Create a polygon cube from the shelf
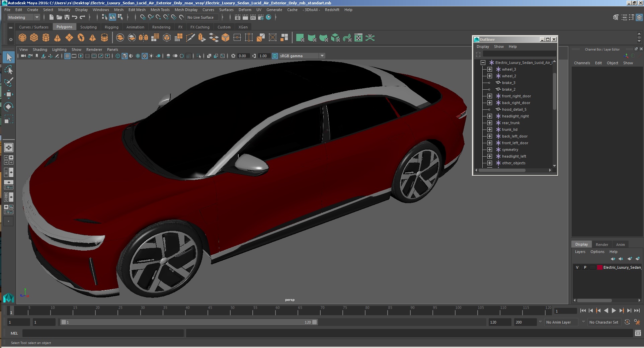Image resolution: width=644 pixels, height=348 pixels. tap(34, 38)
